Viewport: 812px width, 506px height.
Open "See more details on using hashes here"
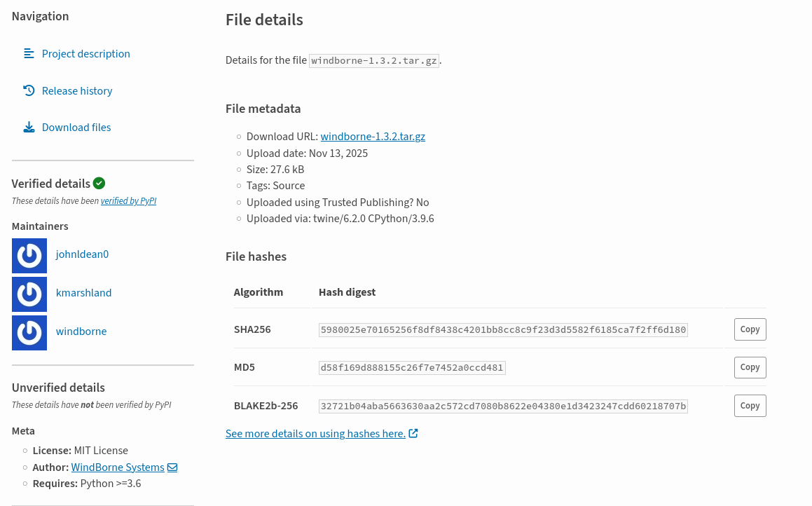315,434
